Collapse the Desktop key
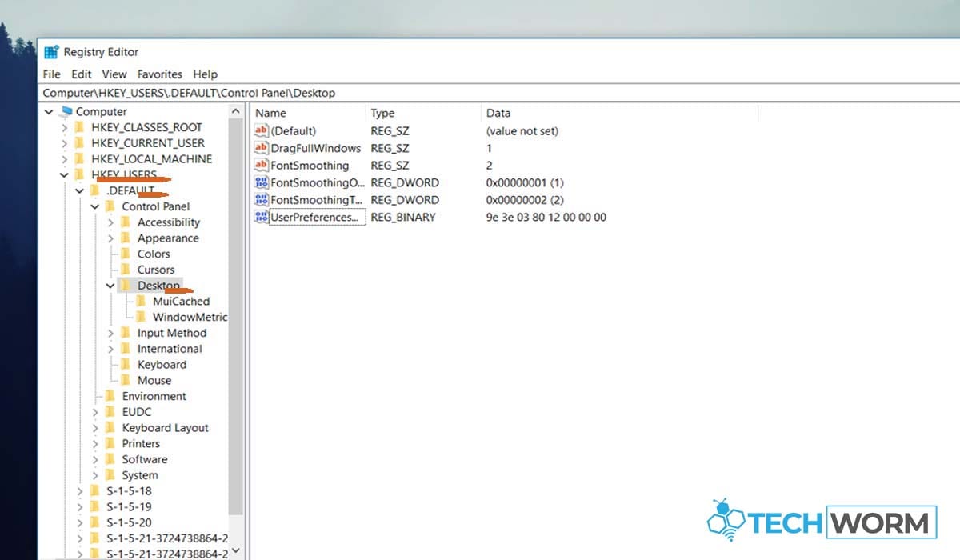Viewport: 960px width, 560px height. click(x=111, y=286)
